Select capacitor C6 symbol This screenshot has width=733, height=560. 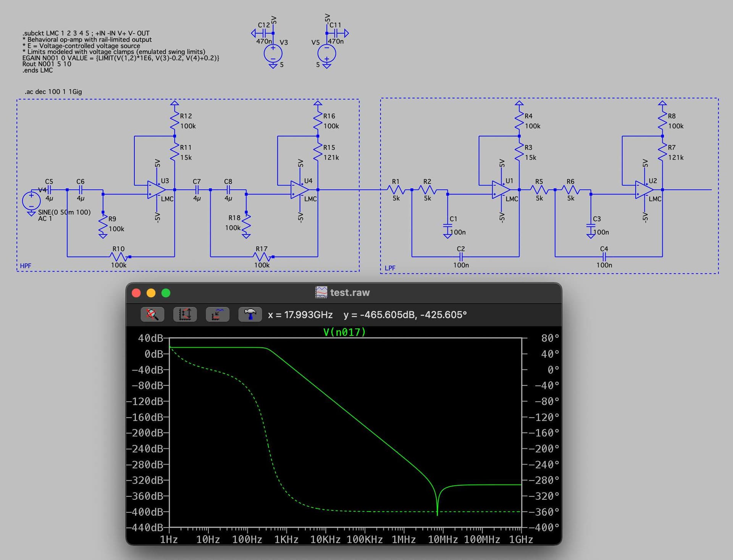[x=81, y=190]
